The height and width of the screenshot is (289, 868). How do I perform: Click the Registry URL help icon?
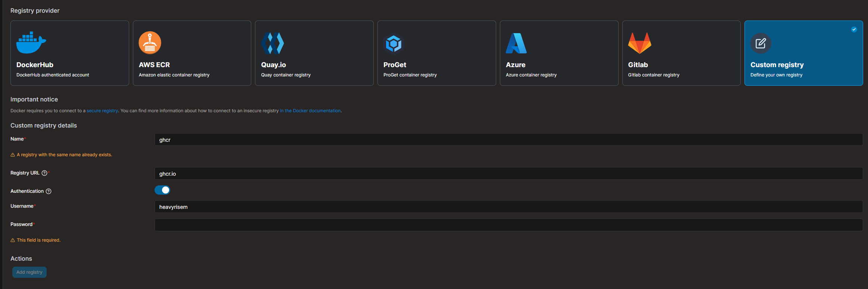[44, 173]
